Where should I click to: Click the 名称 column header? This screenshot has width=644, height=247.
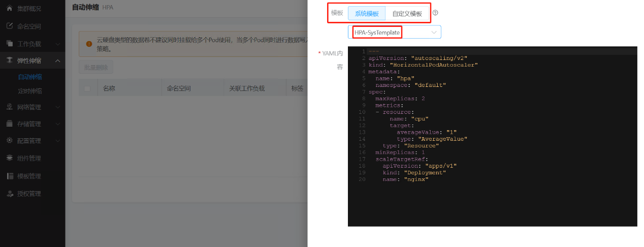pyautogui.click(x=109, y=88)
